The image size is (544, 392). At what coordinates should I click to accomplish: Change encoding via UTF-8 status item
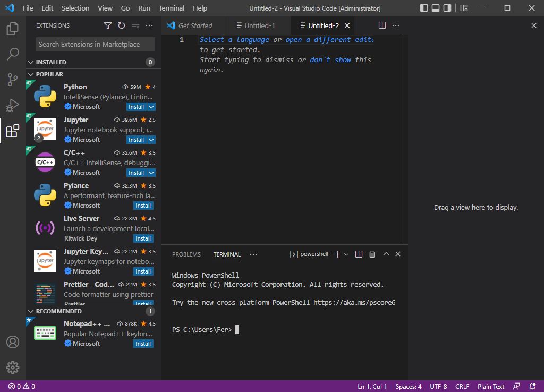pos(438,387)
